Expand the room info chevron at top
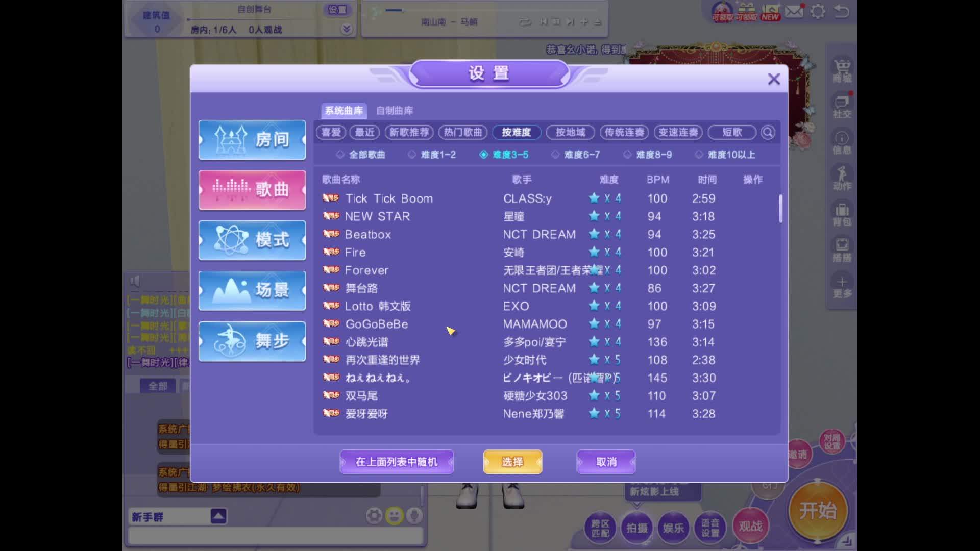 [x=347, y=29]
